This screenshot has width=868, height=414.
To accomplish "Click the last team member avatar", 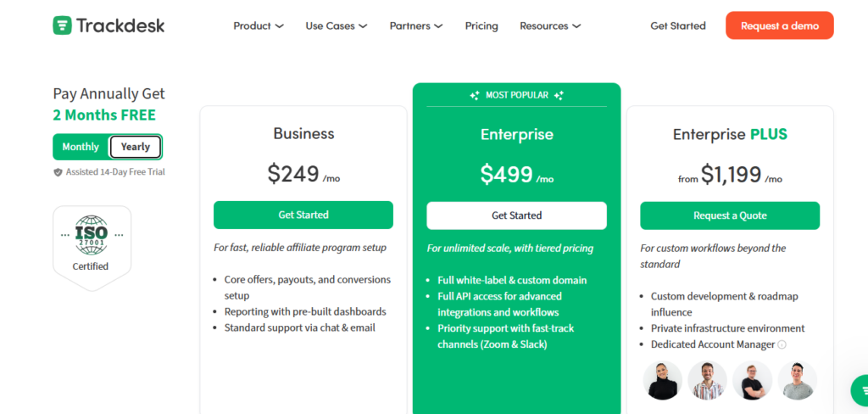I will 797,380.
